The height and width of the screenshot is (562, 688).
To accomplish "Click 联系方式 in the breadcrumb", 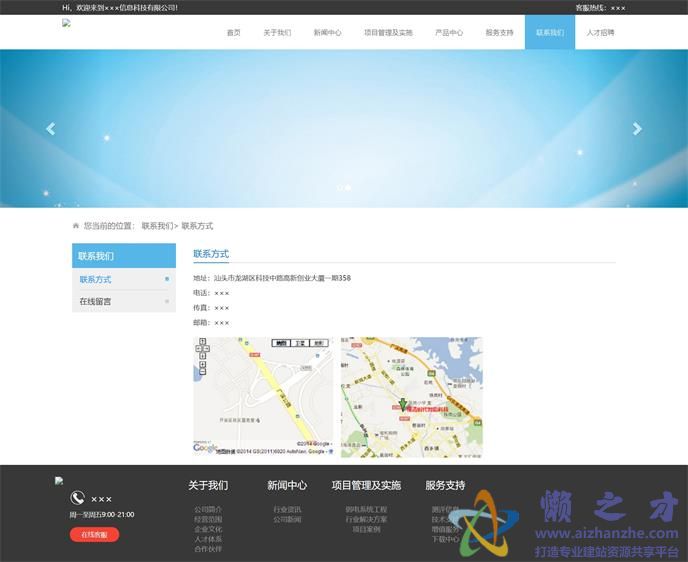I will tap(197, 226).
